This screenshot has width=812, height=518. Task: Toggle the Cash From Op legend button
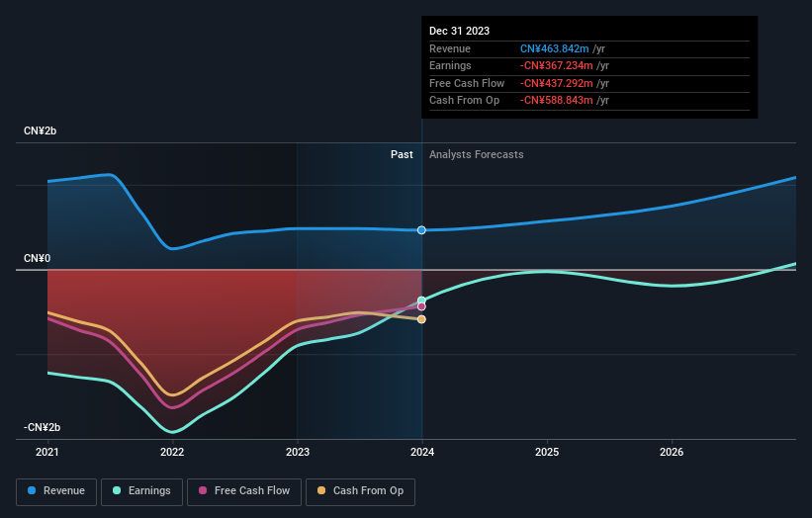coord(360,491)
